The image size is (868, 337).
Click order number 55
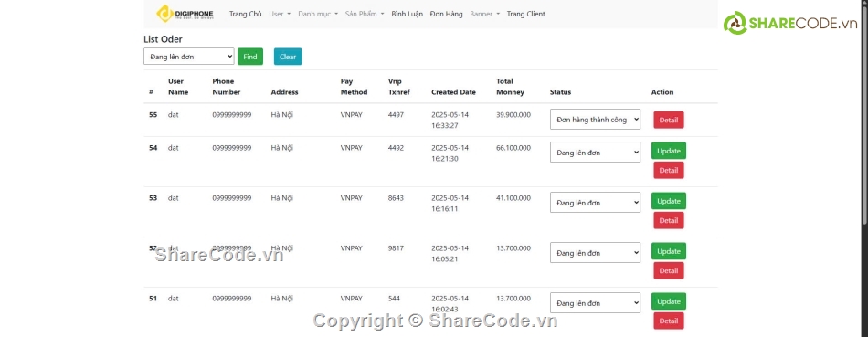tap(153, 115)
